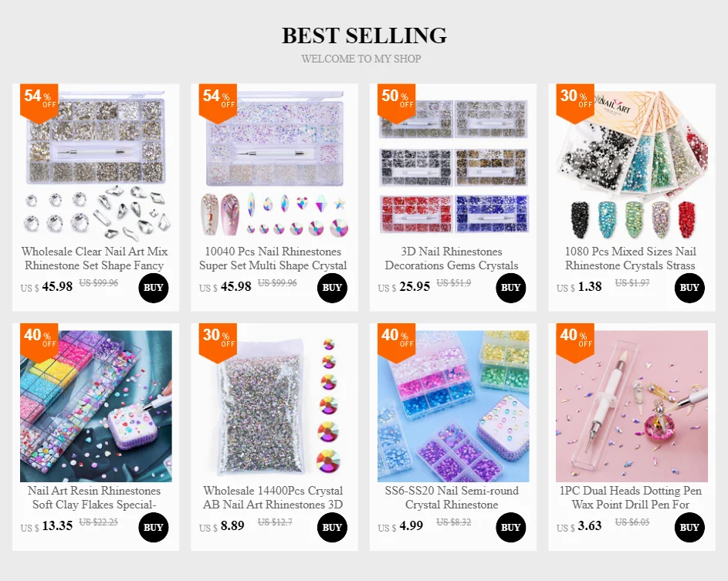The height and width of the screenshot is (581, 728).
Task: Click BUY for 3D Nail Rhinestones Decorations
Action: point(511,288)
